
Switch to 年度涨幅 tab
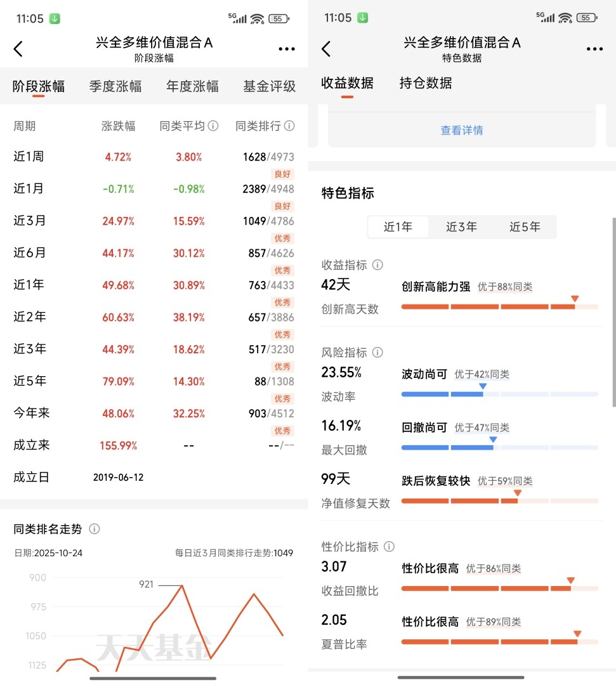click(192, 86)
